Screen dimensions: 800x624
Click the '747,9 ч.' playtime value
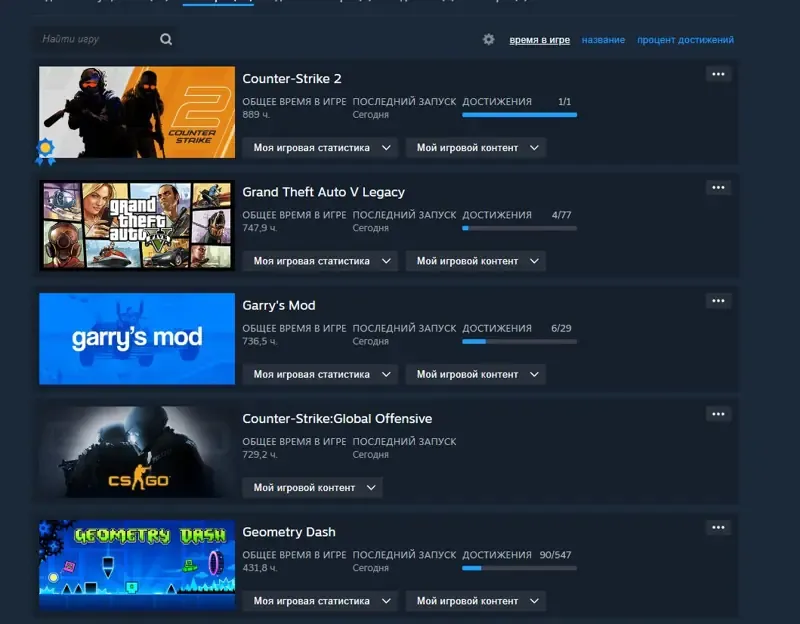260,228
